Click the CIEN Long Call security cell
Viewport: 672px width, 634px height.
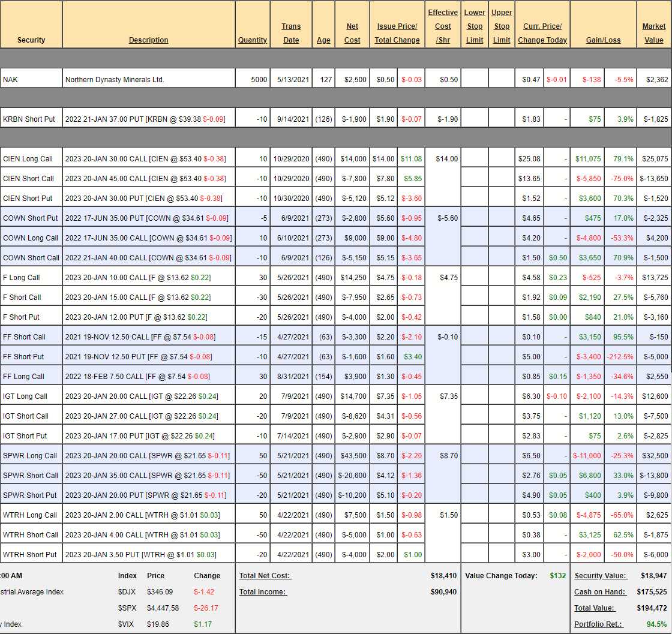[28, 159]
